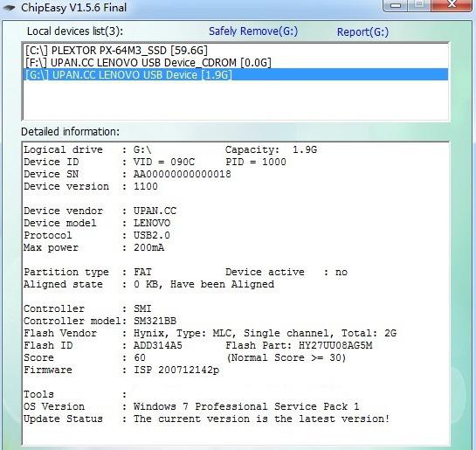Click the Flash Part HY27UU08AG5M text
The image size is (476, 450).
point(299,345)
